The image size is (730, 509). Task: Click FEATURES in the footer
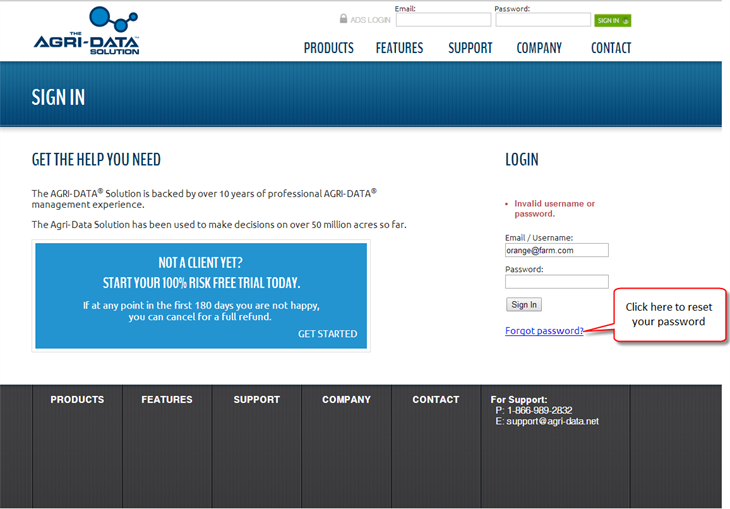point(167,400)
